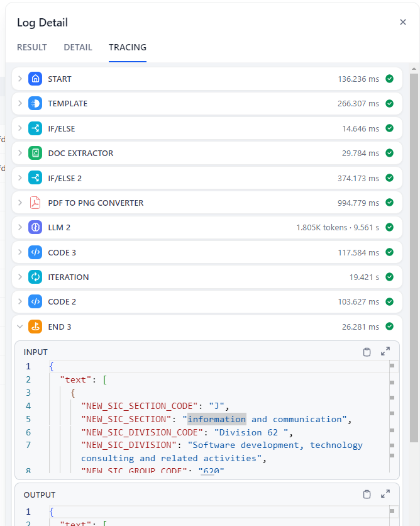Screen dimensions: 420x526
Task: Expand the IF/ELSE node row
Action: pyautogui.click(x=20, y=128)
